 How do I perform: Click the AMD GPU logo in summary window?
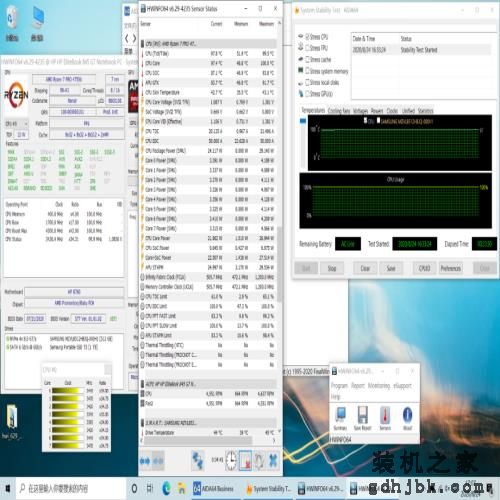point(133,96)
